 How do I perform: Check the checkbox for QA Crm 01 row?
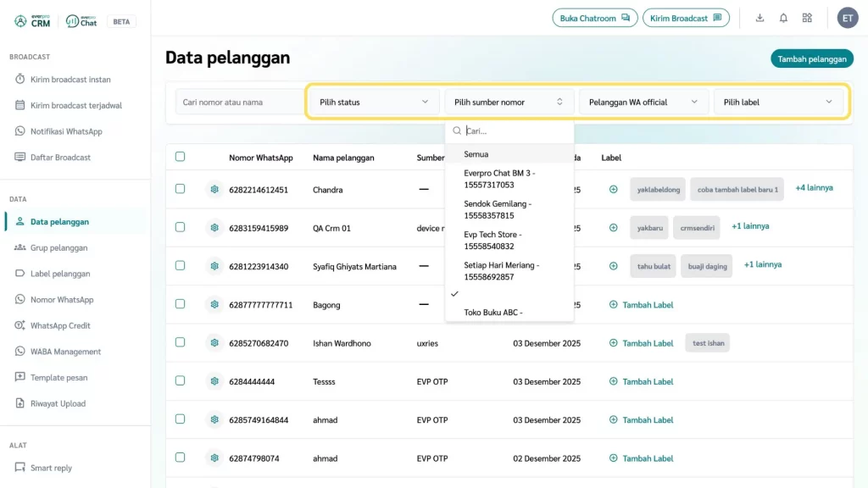click(x=180, y=227)
